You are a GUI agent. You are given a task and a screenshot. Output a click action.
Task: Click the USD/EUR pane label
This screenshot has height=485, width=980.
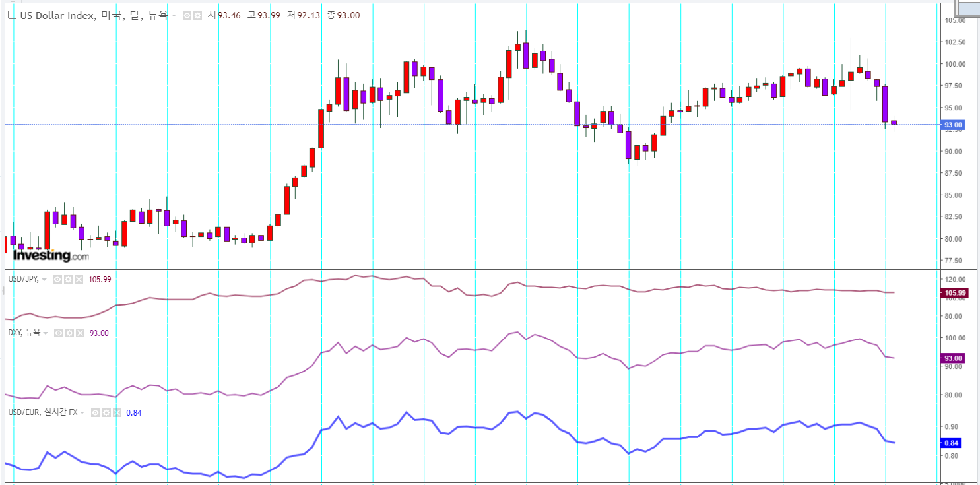point(43,412)
